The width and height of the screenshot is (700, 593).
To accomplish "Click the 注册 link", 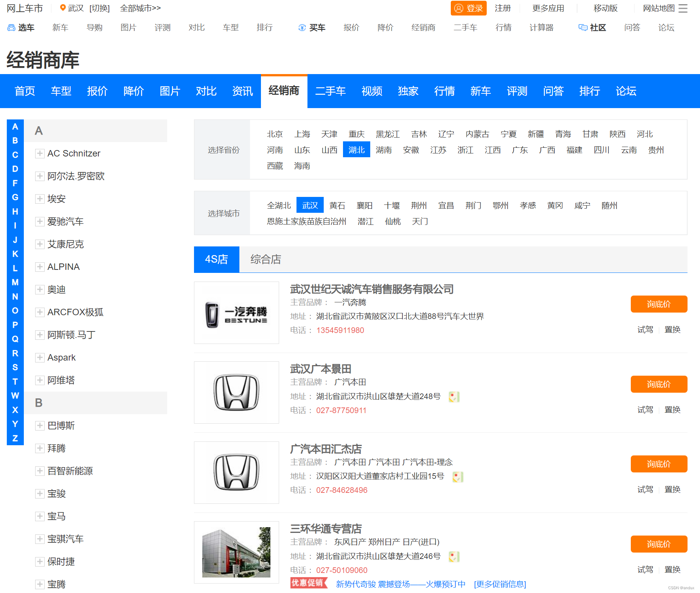I will tap(503, 8).
